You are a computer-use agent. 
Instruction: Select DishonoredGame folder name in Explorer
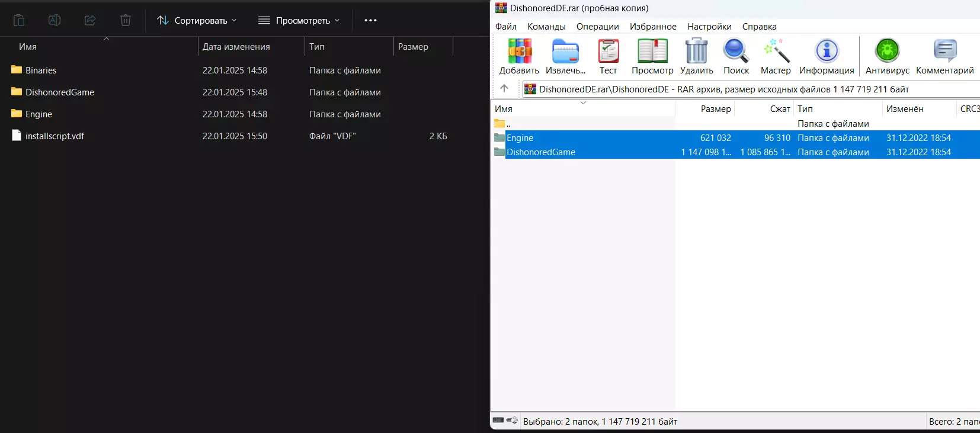point(60,92)
